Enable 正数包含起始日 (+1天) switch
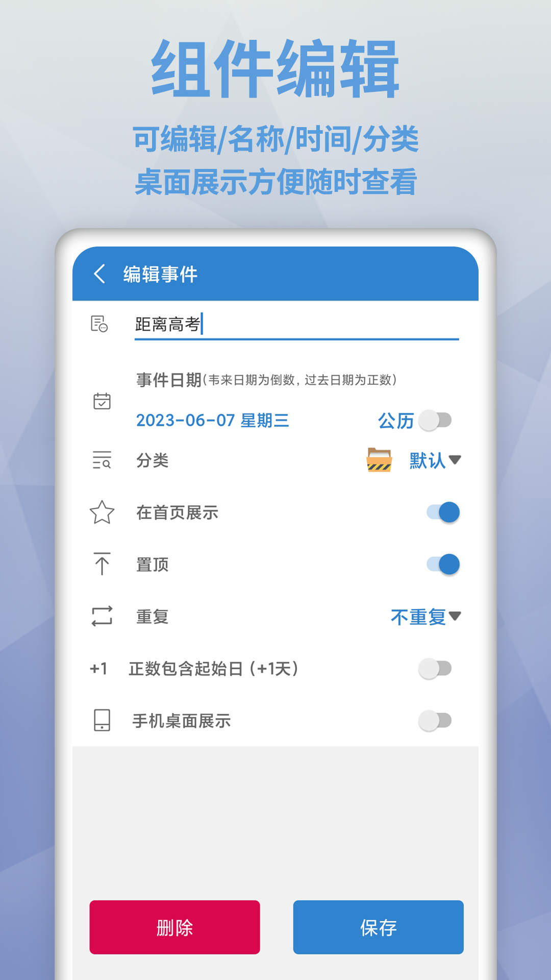 (x=435, y=668)
